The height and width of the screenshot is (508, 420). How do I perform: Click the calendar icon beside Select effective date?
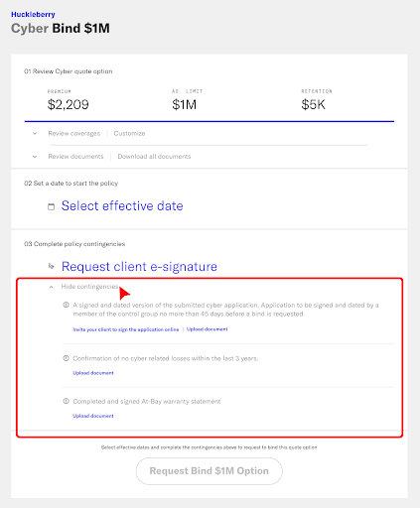tap(51, 206)
